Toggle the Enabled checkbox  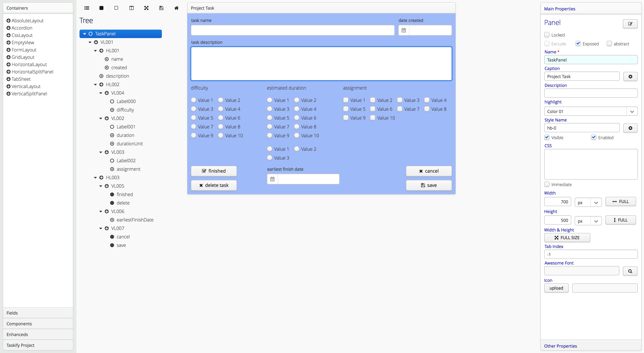point(594,137)
